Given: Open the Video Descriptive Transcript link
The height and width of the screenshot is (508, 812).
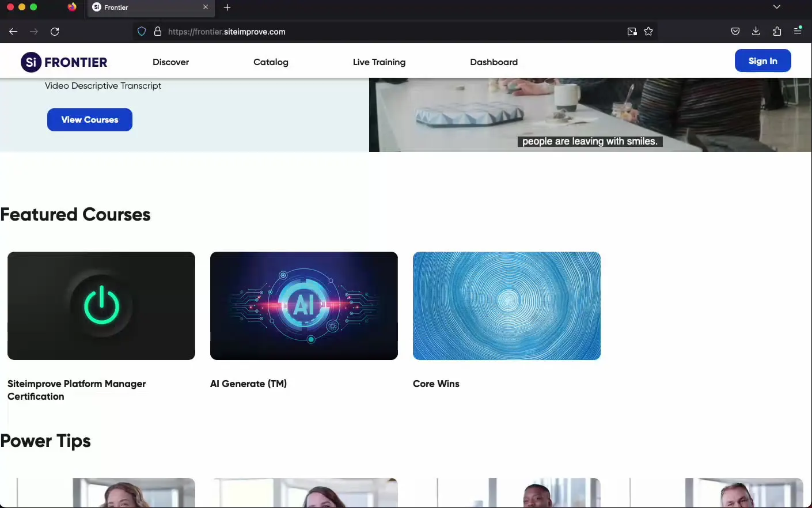Looking at the screenshot, I should tap(103, 86).
